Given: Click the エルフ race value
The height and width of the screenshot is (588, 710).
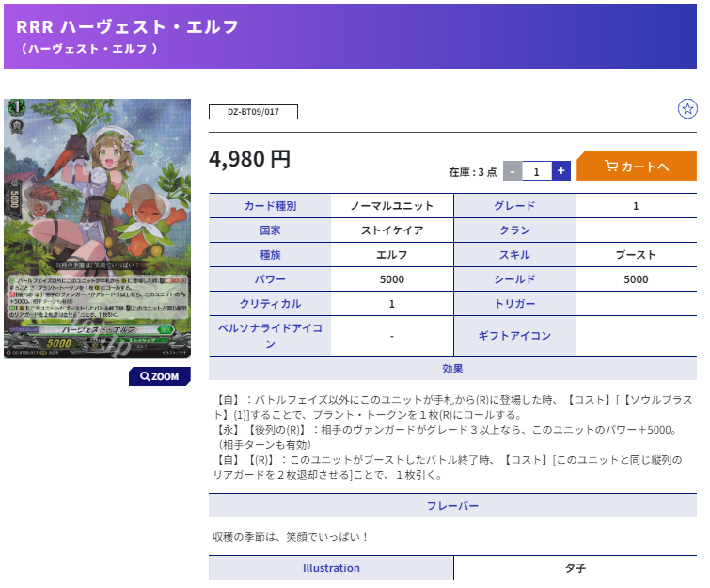Looking at the screenshot, I should point(391,255).
